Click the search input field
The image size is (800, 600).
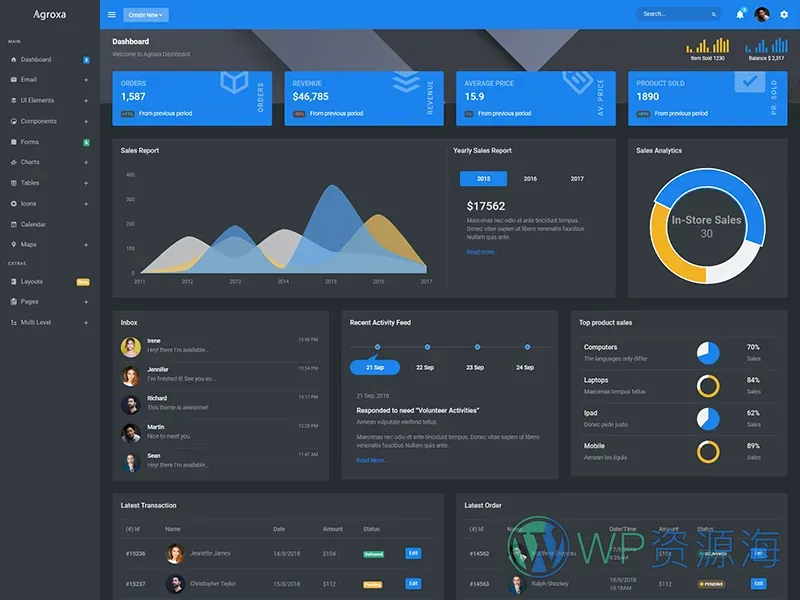click(x=672, y=15)
